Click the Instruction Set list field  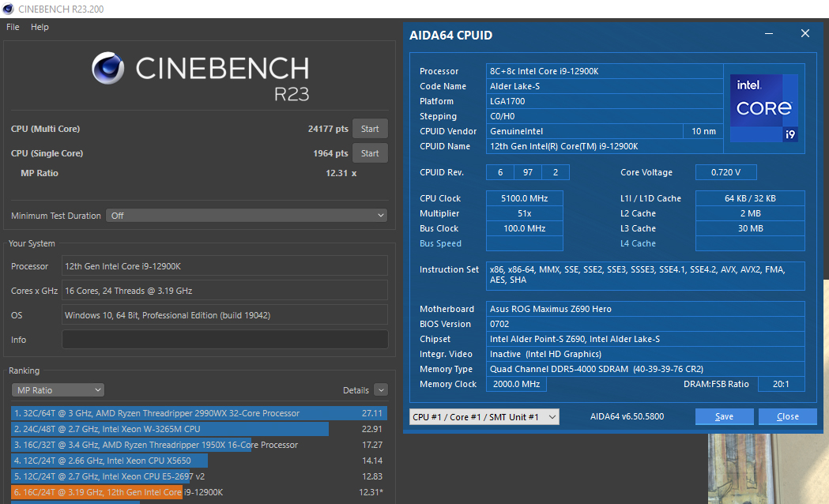(x=645, y=276)
